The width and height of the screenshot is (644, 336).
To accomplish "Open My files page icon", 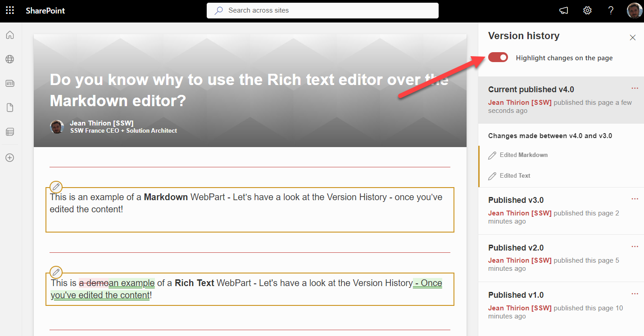I will [10, 108].
